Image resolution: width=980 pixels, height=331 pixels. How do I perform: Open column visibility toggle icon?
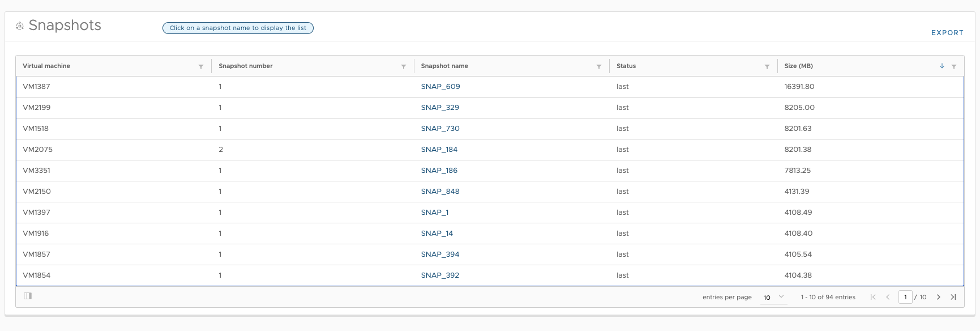coord(28,296)
